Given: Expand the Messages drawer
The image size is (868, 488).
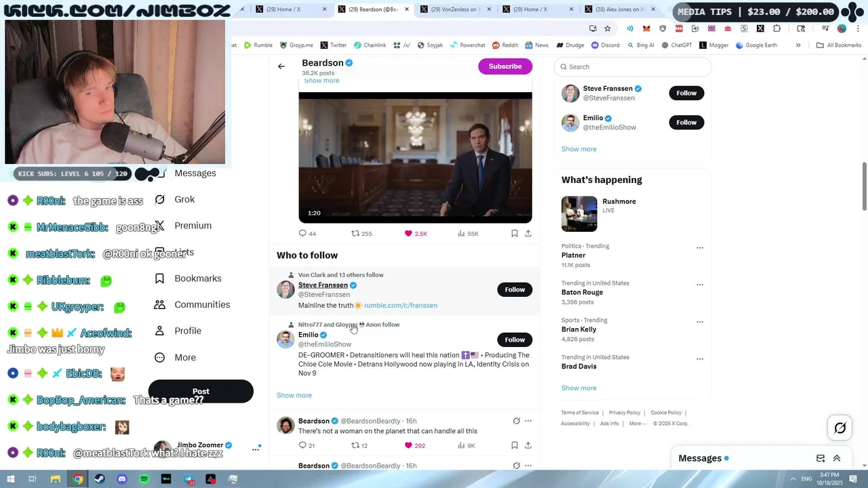Looking at the screenshot, I should pyautogui.click(x=837, y=458).
